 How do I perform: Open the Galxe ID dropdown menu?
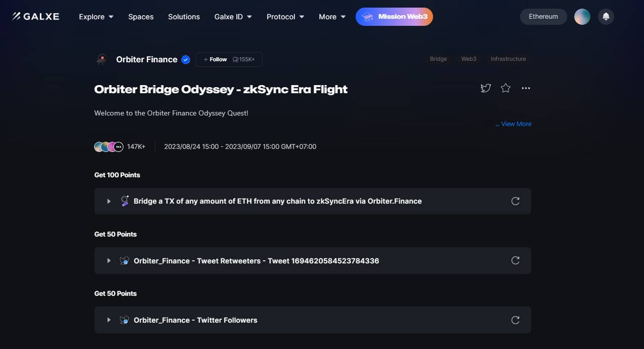233,17
